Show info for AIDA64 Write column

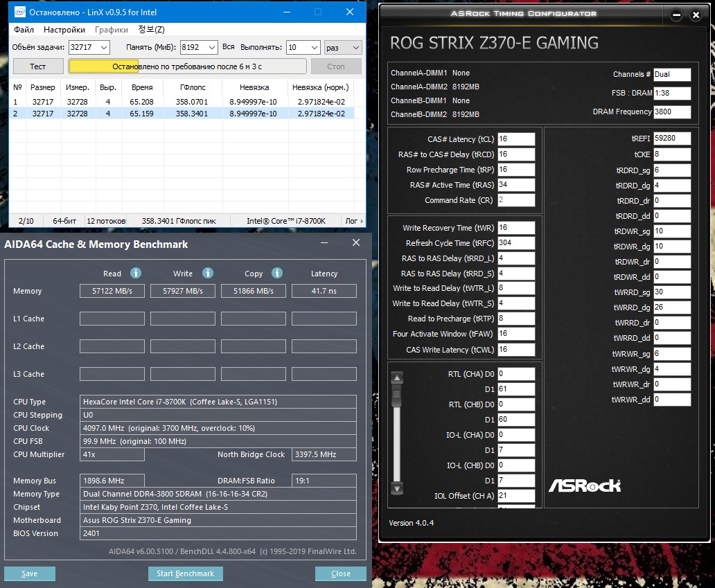point(208,273)
